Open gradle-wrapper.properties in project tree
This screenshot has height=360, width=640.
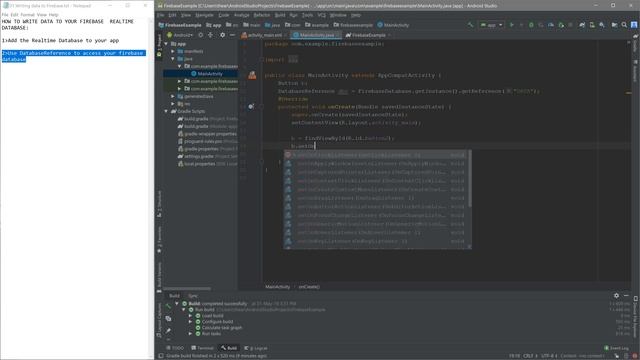pyautogui.click(x=207, y=134)
